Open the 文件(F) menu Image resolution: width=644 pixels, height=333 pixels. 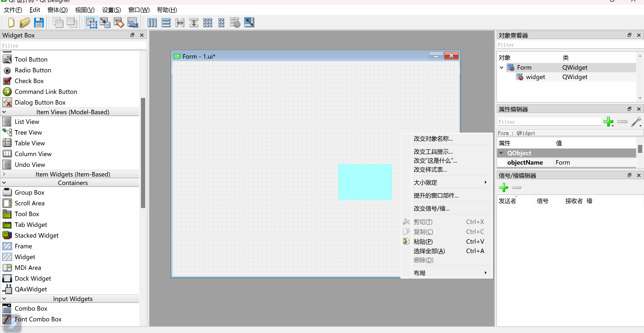(13, 10)
